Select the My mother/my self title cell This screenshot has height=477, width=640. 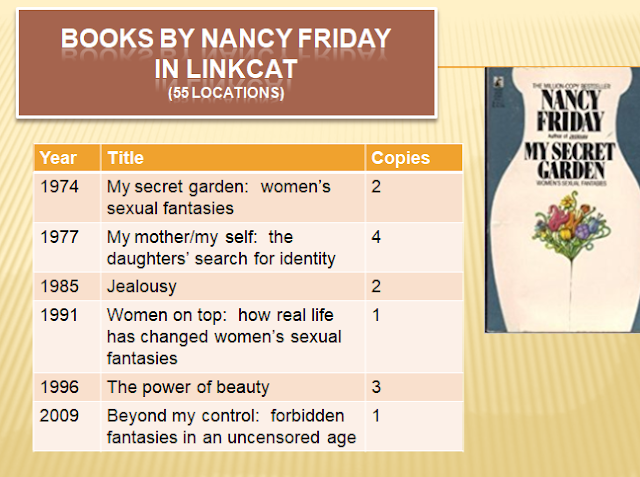point(233,248)
